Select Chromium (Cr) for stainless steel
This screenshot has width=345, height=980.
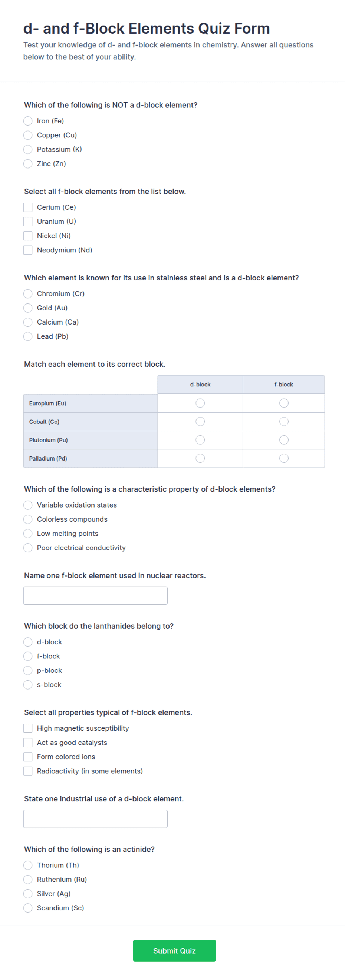click(28, 294)
